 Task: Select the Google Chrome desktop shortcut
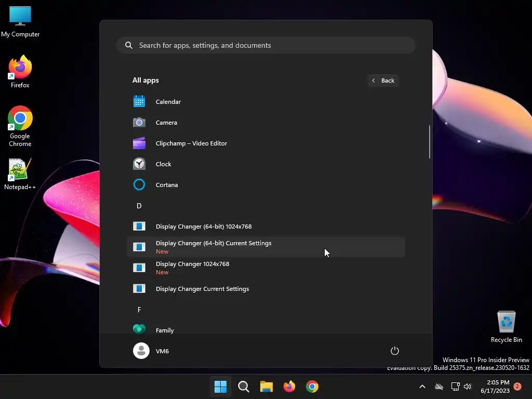(20, 126)
